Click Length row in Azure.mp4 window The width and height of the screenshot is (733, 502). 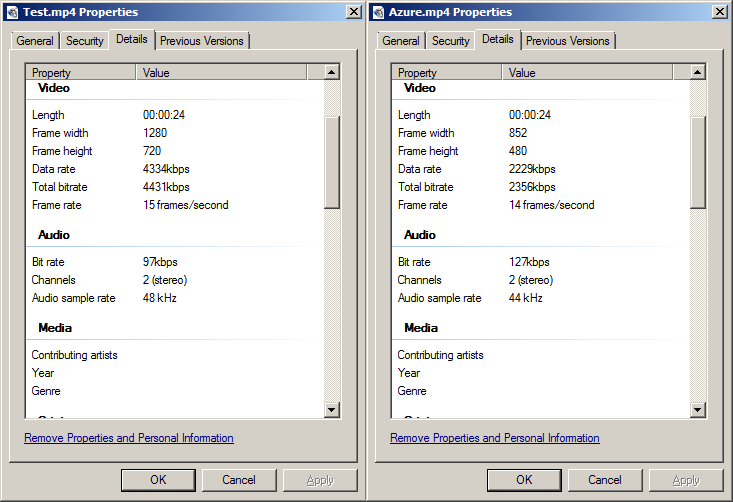pos(541,115)
